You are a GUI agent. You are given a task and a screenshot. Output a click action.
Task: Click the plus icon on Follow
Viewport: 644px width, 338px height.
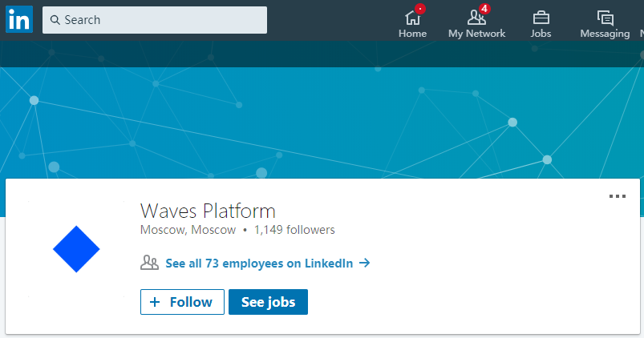[x=155, y=302]
